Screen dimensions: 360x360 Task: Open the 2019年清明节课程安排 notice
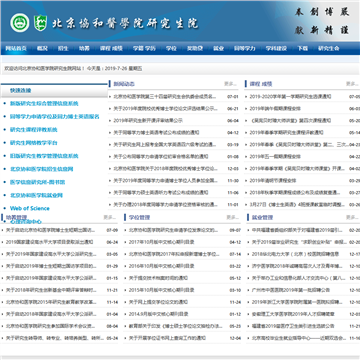pos(273,180)
